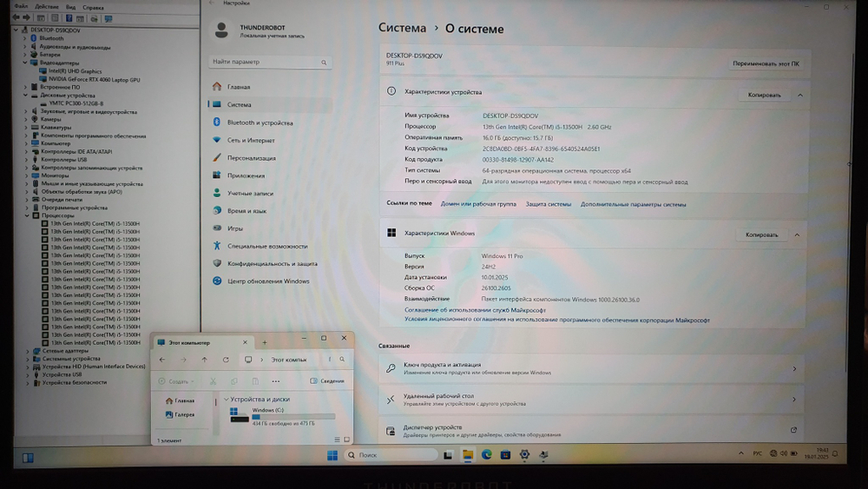Collapse the Видеоадаптеры category
The image size is (868, 489).
coord(25,63)
